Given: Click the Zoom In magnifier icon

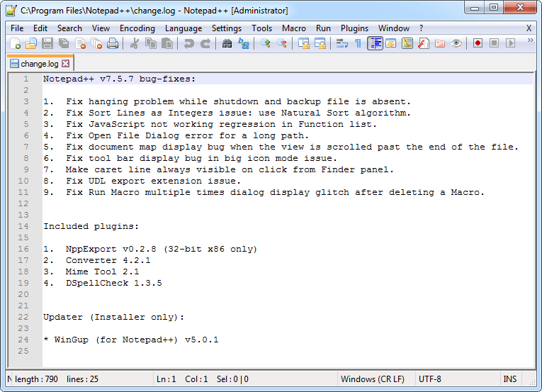Looking at the screenshot, I should 266,43.
